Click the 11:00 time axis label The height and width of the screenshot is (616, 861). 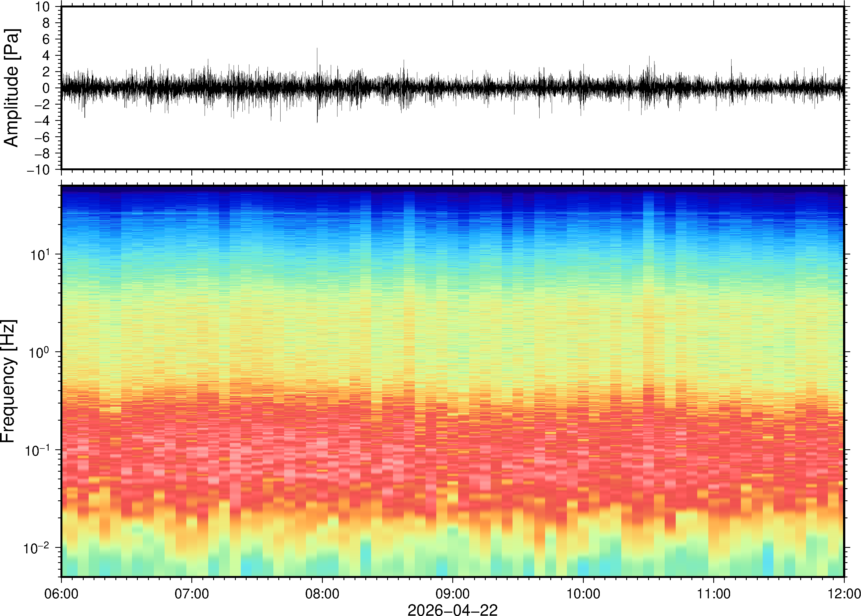tap(714, 594)
